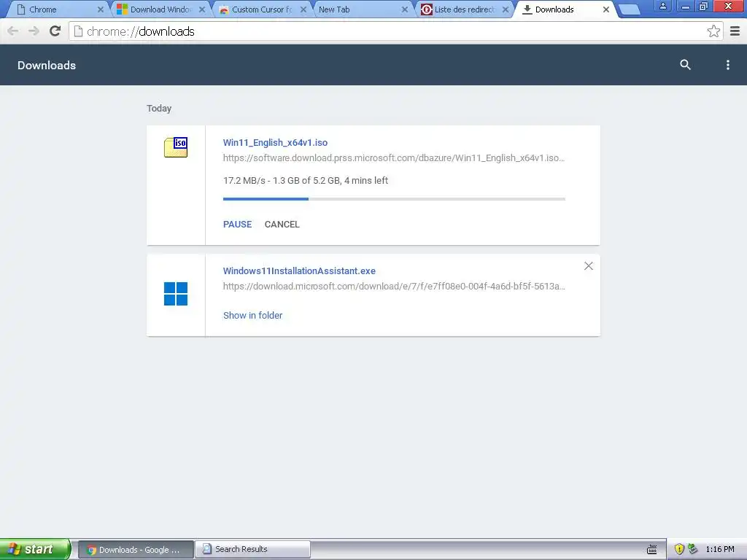Click the download.microsoft.com source URL
The width and height of the screenshot is (747, 560).
[394, 286]
